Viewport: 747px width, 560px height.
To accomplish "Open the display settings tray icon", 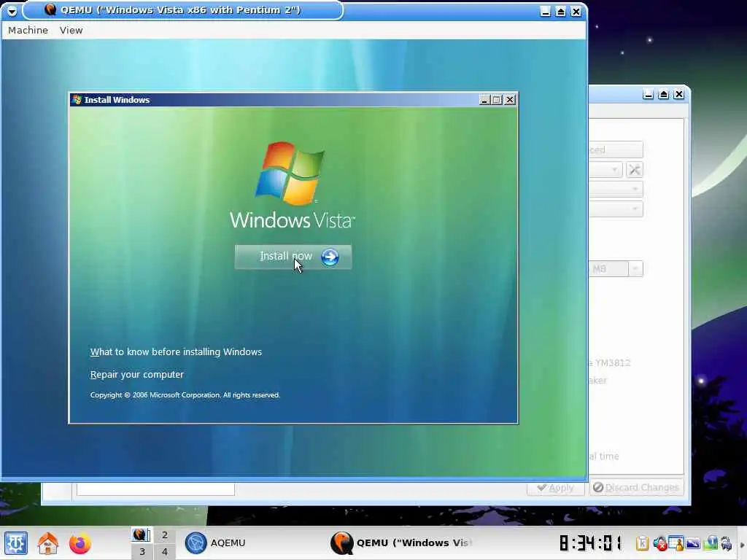I will click(x=693, y=542).
